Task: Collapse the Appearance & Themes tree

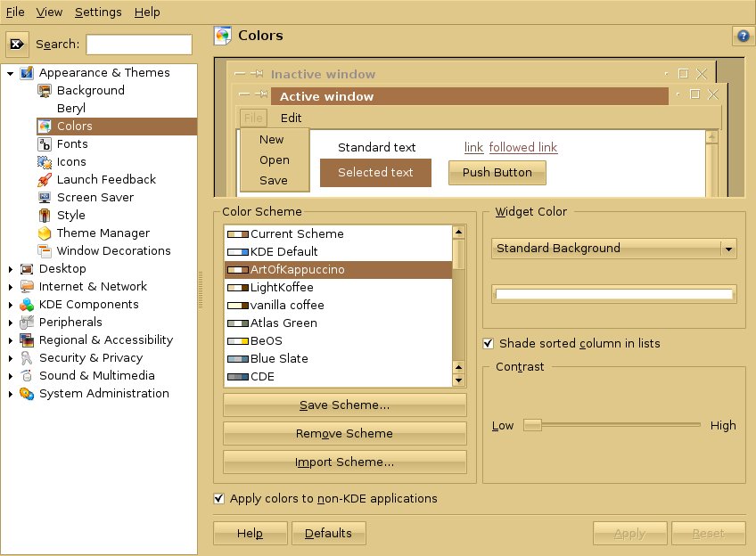Action: [x=10, y=73]
